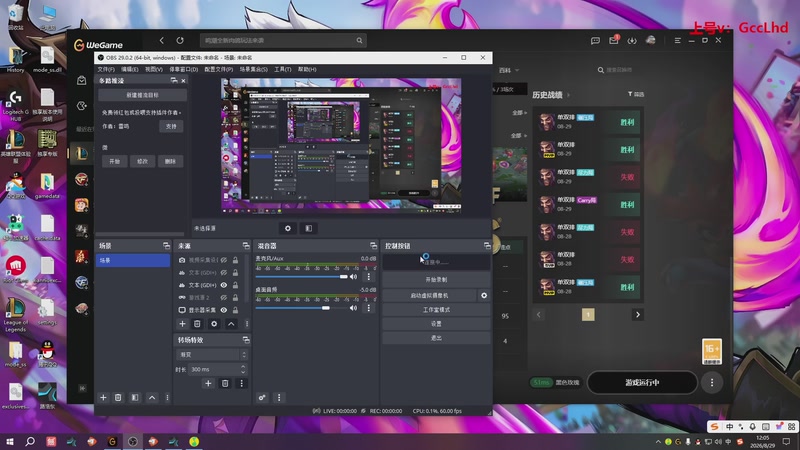Start the virtual camera
Viewport: 800px width, 450px height.
(430, 295)
